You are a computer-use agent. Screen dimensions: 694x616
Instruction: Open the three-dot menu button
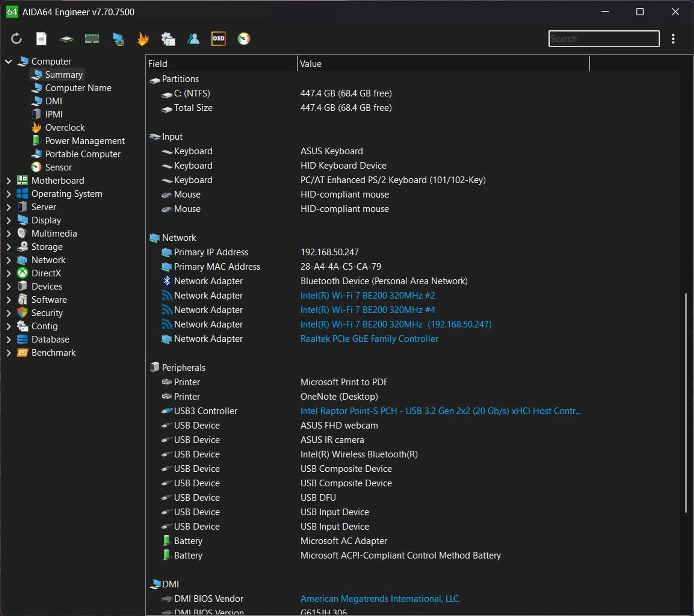point(673,39)
